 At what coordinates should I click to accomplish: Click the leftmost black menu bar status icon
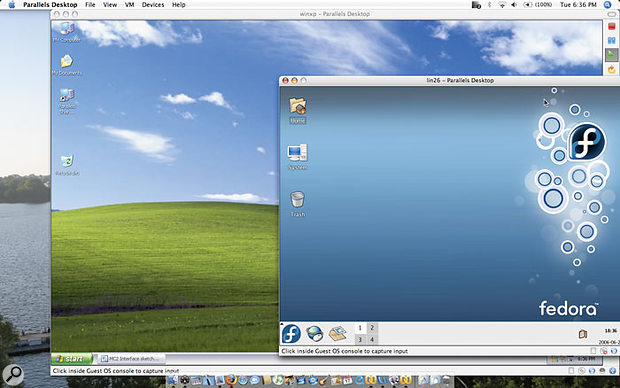(476, 5)
